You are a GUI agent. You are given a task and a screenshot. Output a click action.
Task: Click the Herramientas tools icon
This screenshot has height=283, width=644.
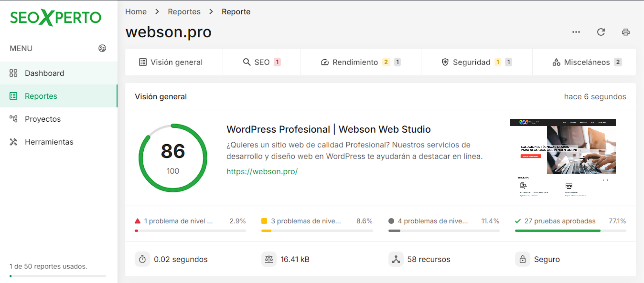pos(13,142)
